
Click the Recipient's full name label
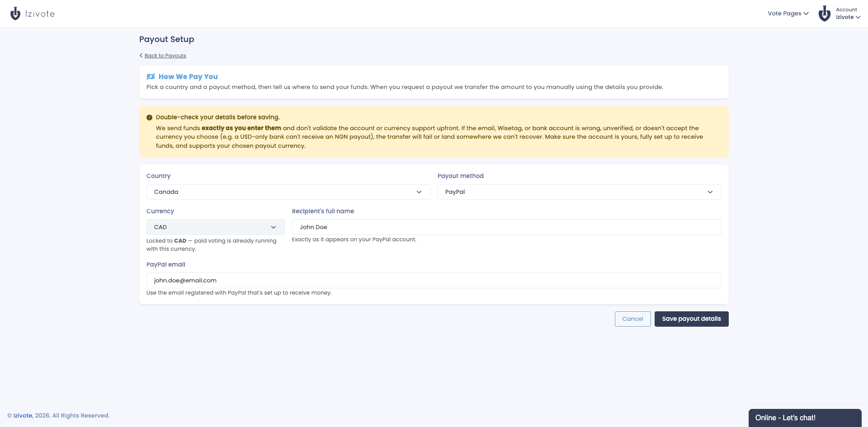pyautogui.click(x=323, y=211)
